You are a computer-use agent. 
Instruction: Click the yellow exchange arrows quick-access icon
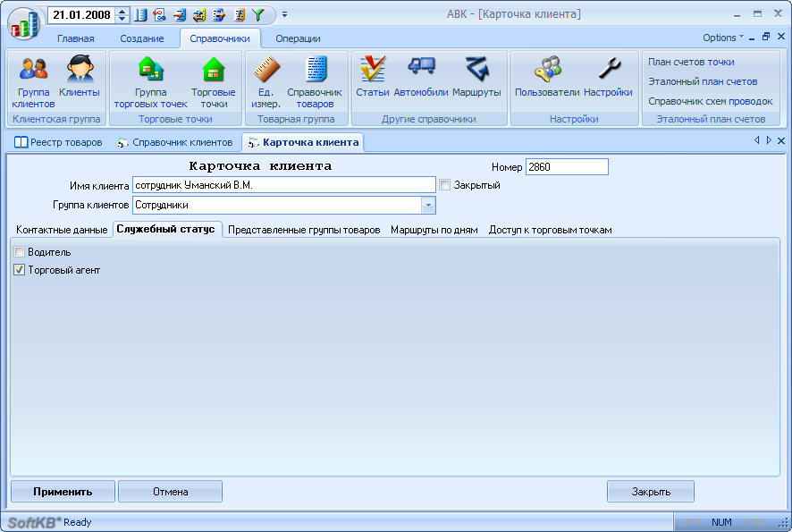(x=199, y=15)
